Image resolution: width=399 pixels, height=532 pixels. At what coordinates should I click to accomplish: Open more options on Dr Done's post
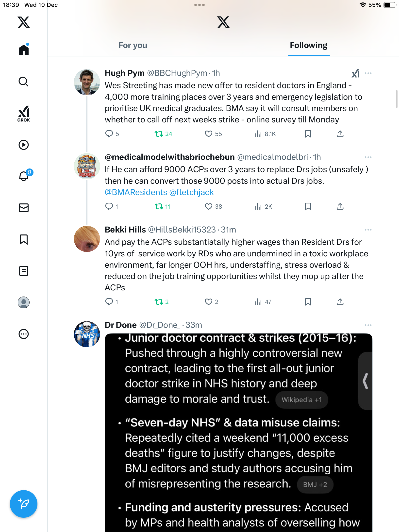368,325
